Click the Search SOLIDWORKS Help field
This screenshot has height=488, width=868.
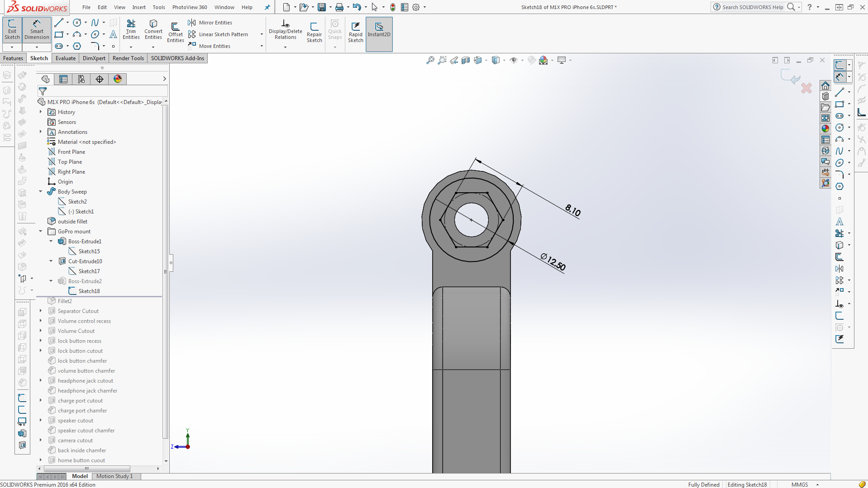753,7
